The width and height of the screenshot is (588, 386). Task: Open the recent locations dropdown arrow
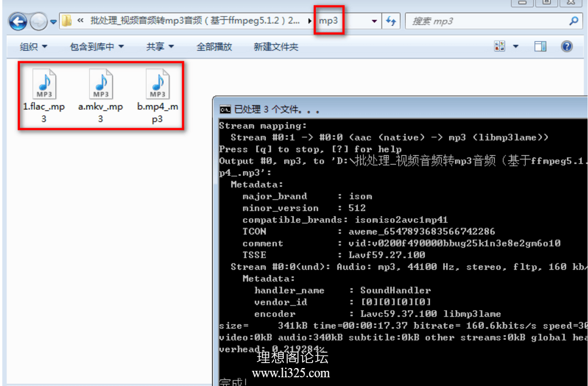pos(53,22)
